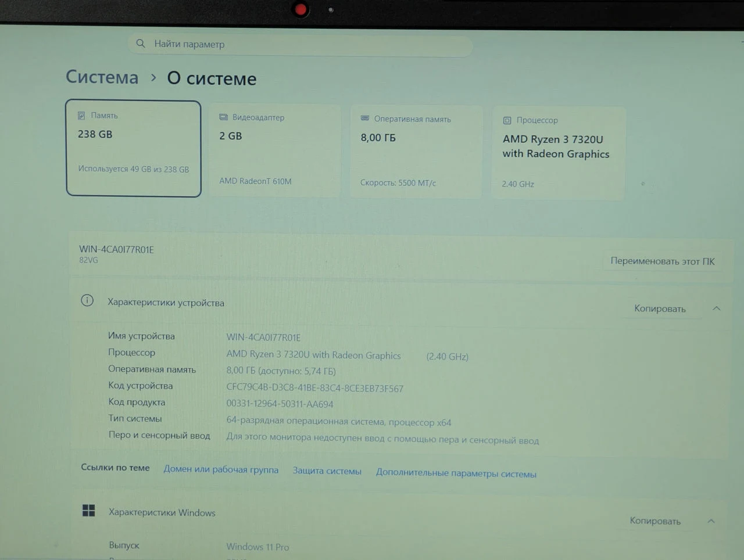Click the WIN-4CA0I77R01E name above 82VG
The width and height of the screenshot is (744, 560).
point(116,249)
